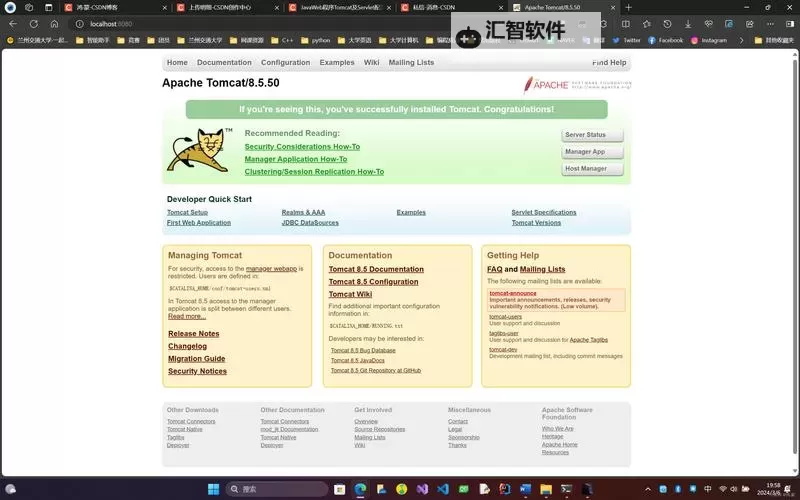Open the Documentation navigation item
Viewport: 800px width, 500px height.
(x=224, y=62)
